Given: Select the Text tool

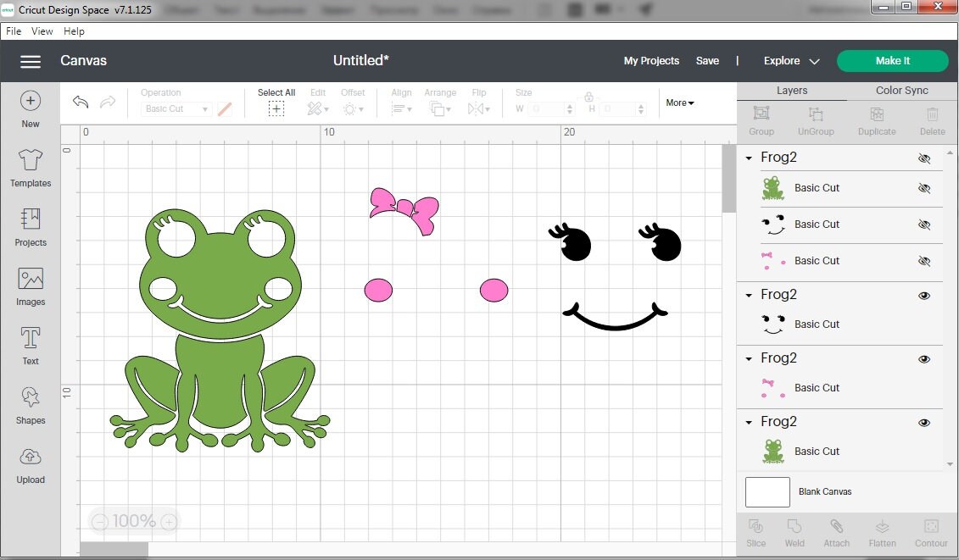Looking at the screenshot, I should coord(31,346).
